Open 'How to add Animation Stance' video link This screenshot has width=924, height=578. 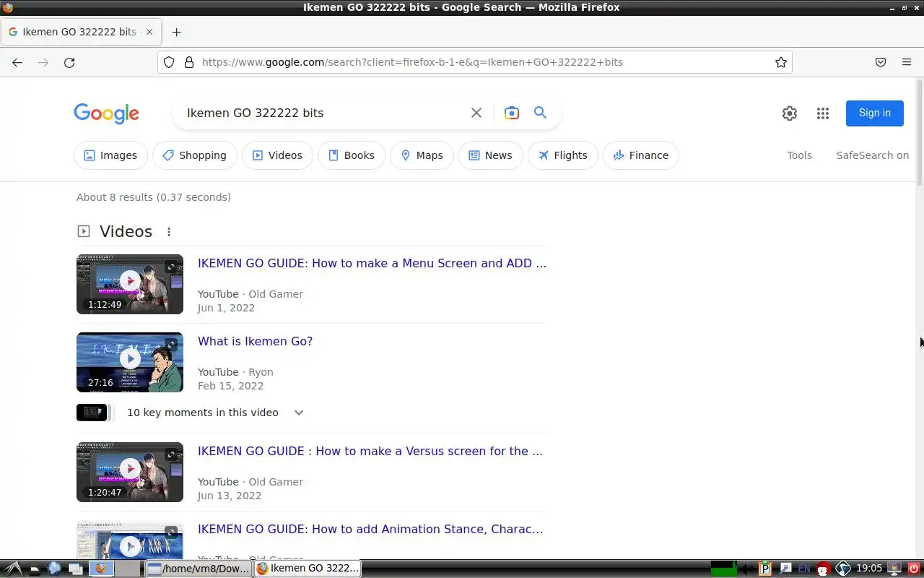(370, 529)
